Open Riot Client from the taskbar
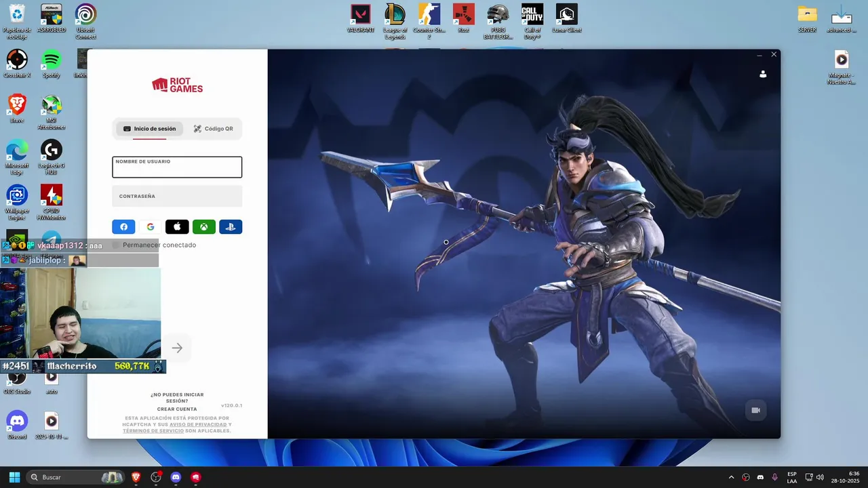This screenshot has width=868, height=488. (x=196, y=477)
